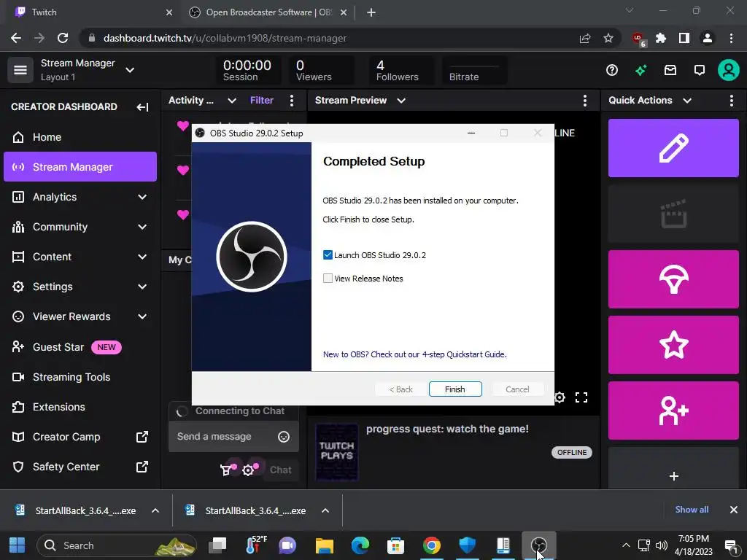Open stream preview settings gear
747x560 pixels.
tap(560, 397)
